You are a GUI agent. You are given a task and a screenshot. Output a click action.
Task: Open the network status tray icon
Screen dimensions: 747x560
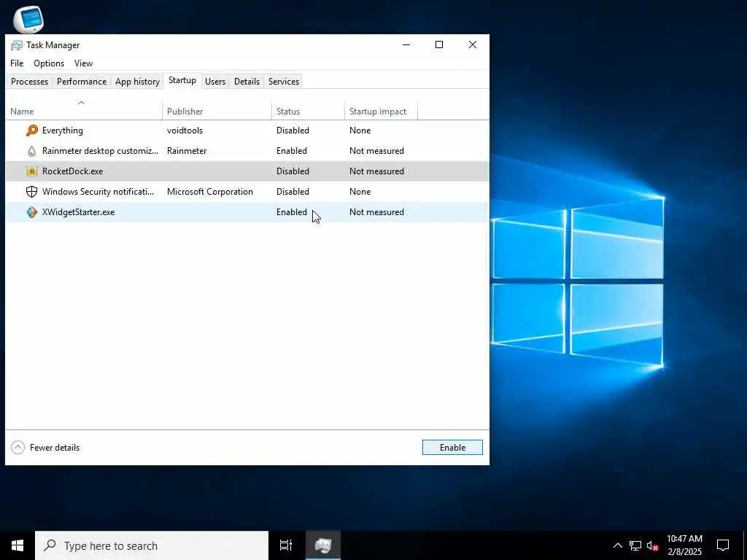(x=635, y=545)
